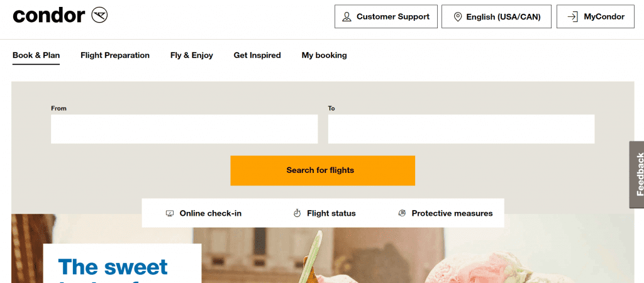The height and width of the screenshot is (283, 644).
Task: Click the condor wordmark to go home
Action: (48, 15)
